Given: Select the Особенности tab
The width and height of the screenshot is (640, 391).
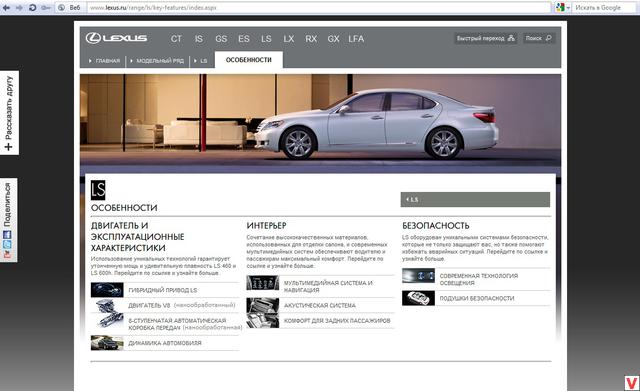Looking at the screenshot, I should pos(249,60).
